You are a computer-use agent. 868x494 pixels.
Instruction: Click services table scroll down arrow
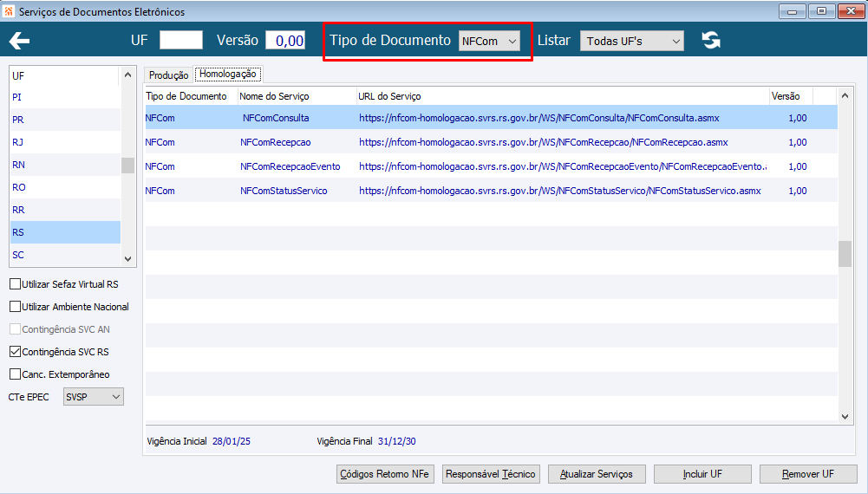point(845,417)
